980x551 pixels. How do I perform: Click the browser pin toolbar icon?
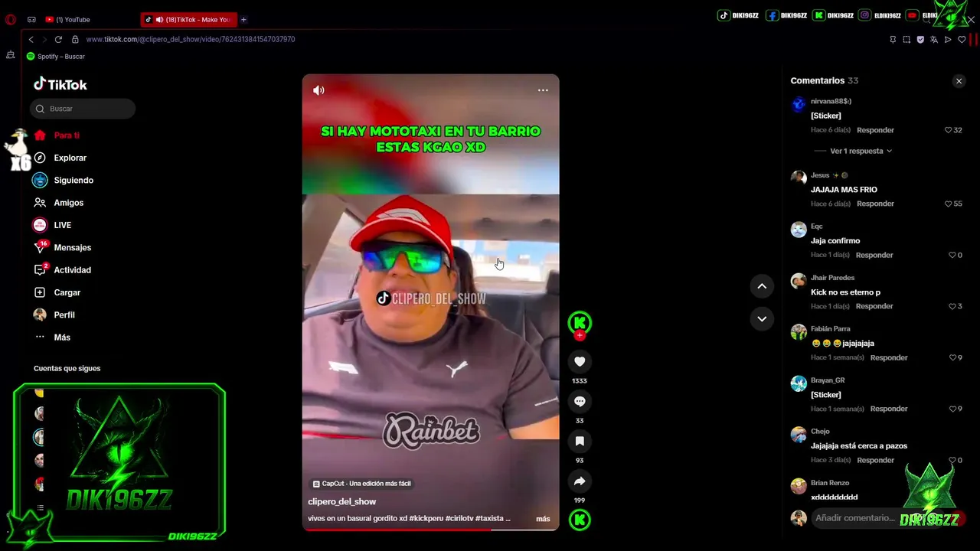click(x=893, y=40)
